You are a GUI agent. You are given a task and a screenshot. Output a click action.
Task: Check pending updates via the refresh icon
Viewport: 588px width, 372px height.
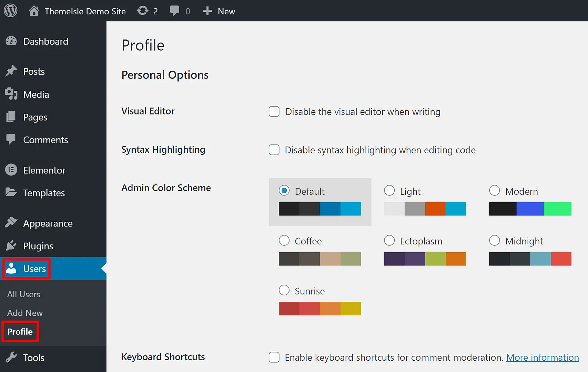pos(142,10)
